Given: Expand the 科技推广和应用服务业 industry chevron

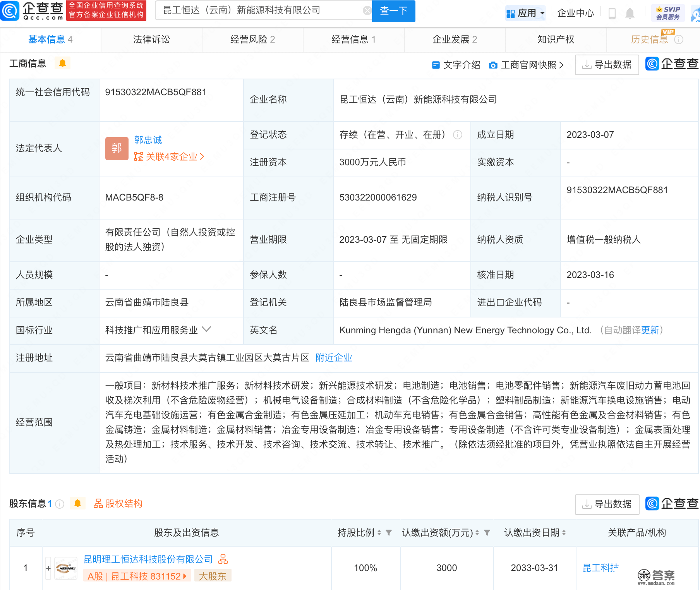Looking at the screenshot, I should [207, 329].
